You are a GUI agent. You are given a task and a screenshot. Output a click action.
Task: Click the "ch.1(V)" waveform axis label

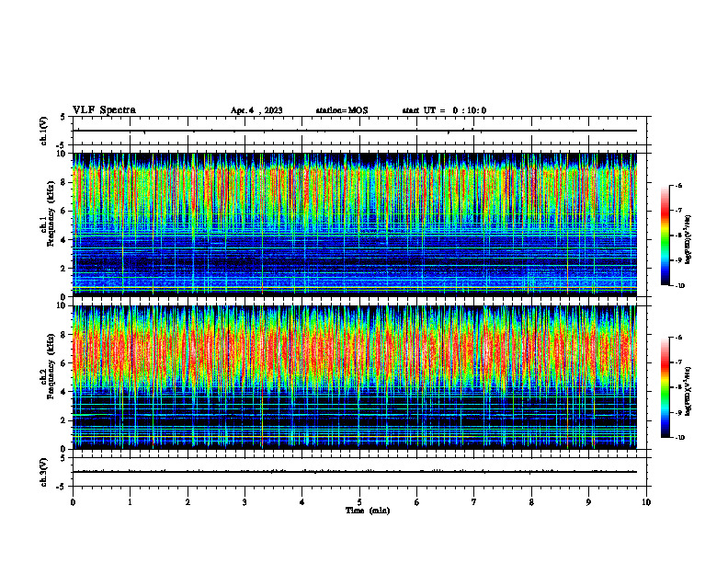pyautogui.click(x=44, y=131)
